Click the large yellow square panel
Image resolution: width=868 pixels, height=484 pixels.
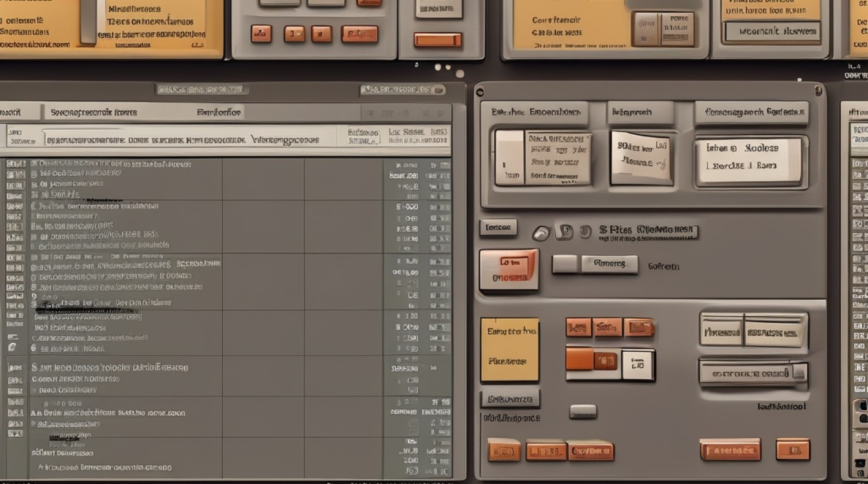510,349
